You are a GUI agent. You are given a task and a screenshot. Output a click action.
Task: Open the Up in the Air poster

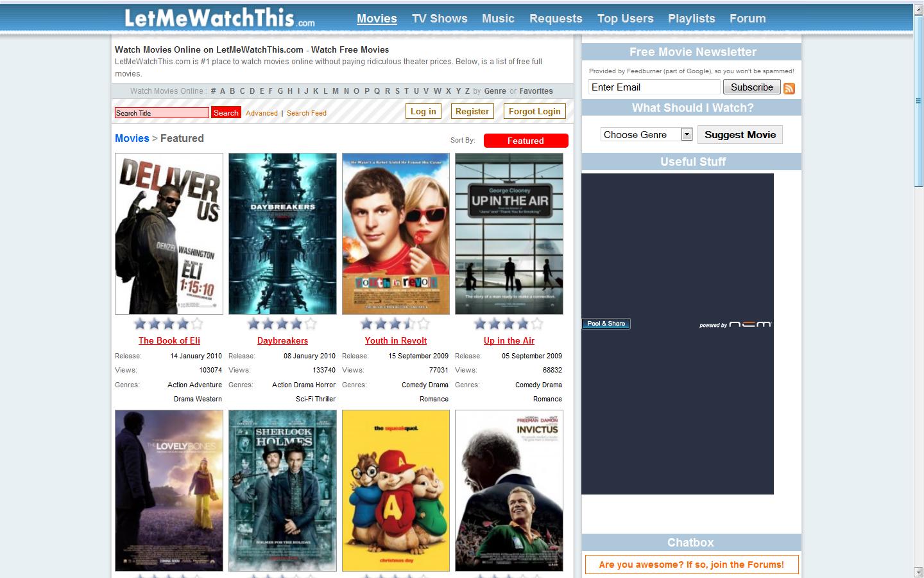click(x=509, y=234)
